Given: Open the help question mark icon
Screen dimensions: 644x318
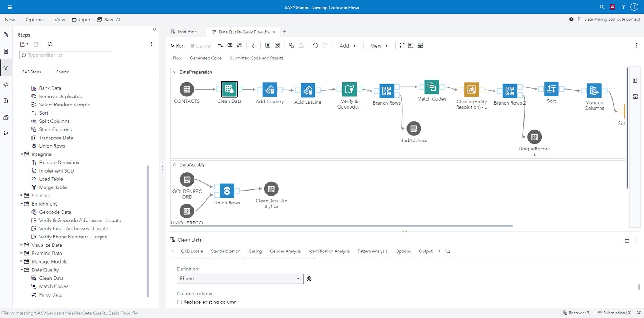Looking at the screenshot, I should click(x=623, y=7).
